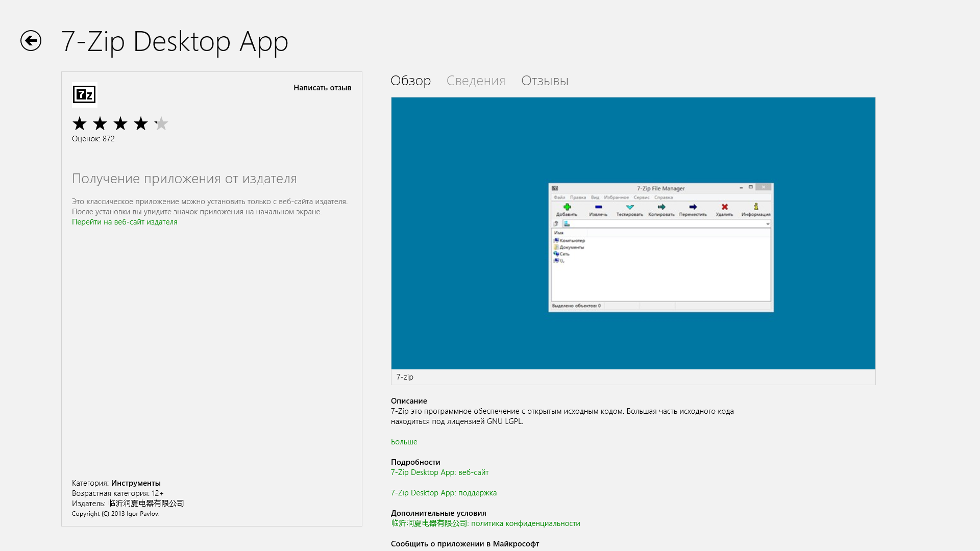980x551 pixels.
Task: Go back using the arrow button
Action: 31,41
